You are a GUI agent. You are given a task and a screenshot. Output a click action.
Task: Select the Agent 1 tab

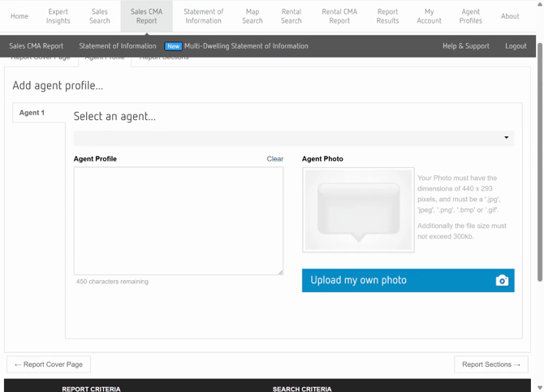32,113
